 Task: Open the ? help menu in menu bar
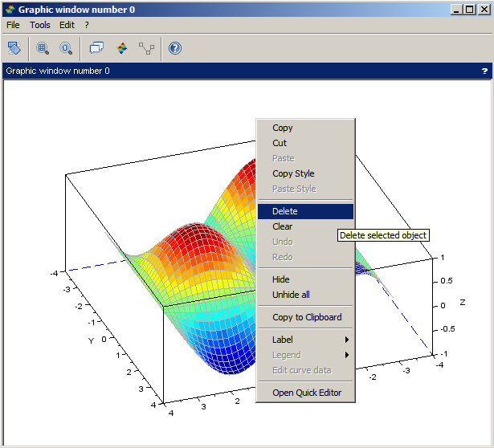coord(87,25)
